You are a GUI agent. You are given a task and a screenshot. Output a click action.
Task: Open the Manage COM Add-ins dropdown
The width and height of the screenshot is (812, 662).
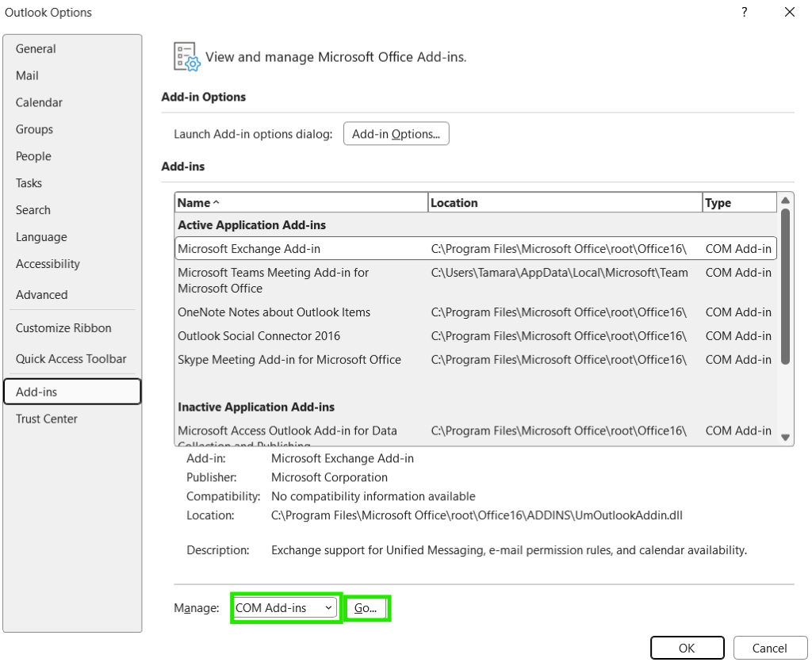[x=285, y=608]
